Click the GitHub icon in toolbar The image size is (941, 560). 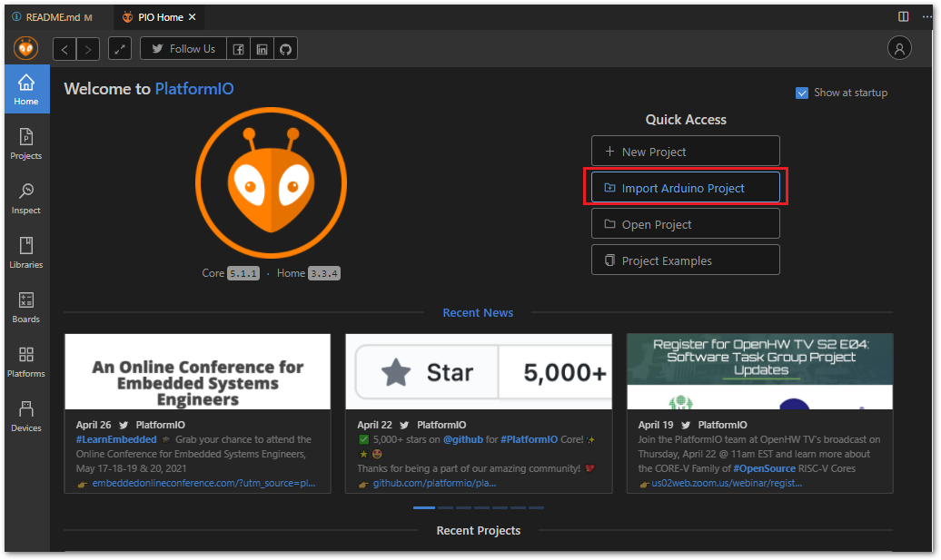[285, 49]
